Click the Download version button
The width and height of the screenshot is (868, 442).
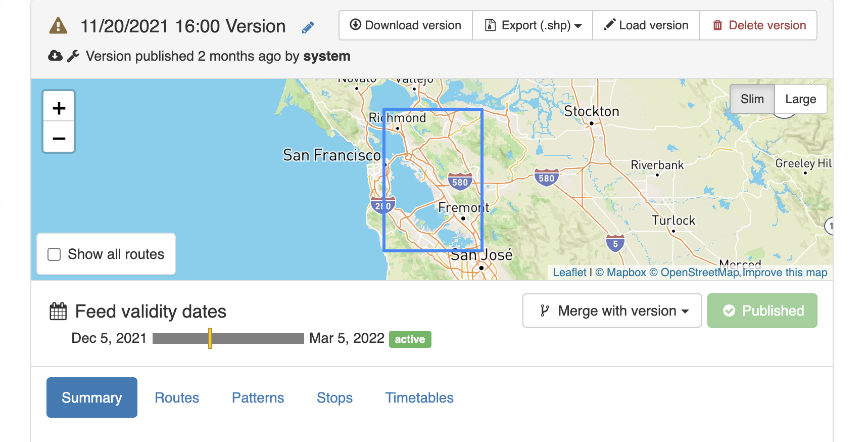pos(406,25)
